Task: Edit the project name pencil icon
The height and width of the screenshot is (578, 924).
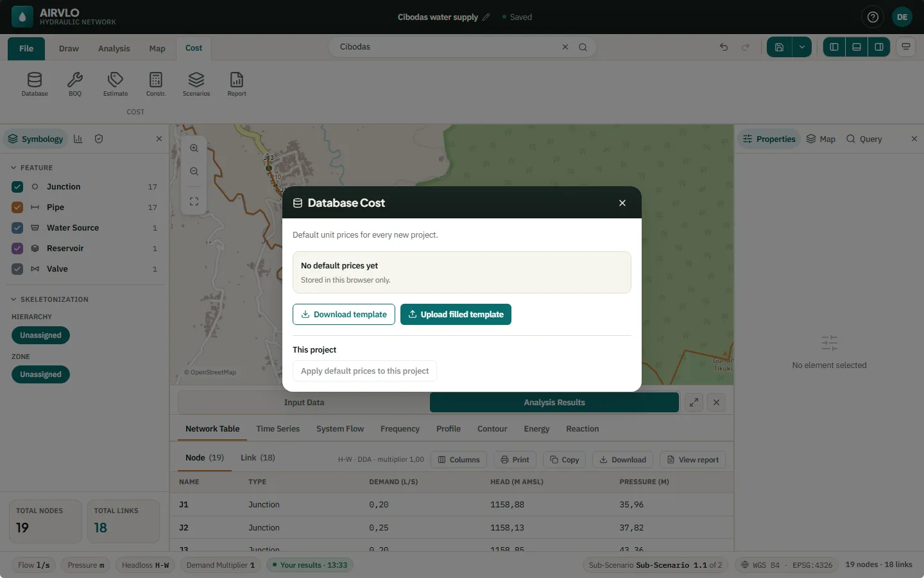Action: coord(486,17)
